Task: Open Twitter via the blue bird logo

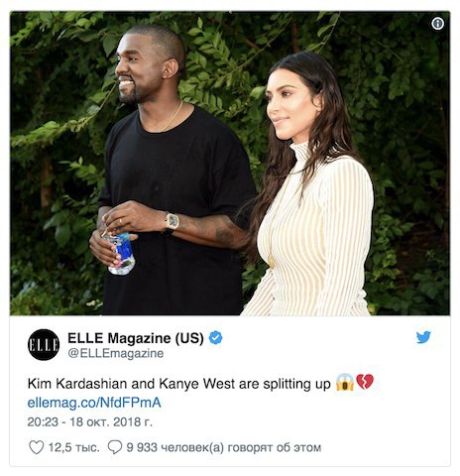Action: [x=423, y=337]
